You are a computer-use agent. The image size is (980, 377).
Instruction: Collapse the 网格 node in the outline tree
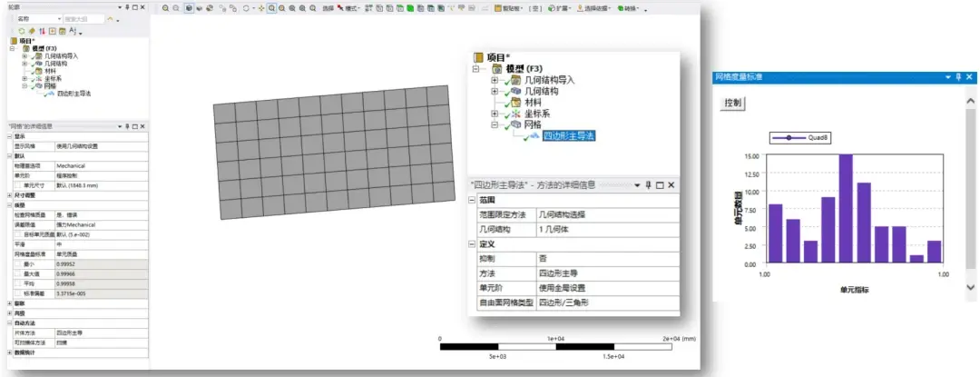(x=24, y=85)
